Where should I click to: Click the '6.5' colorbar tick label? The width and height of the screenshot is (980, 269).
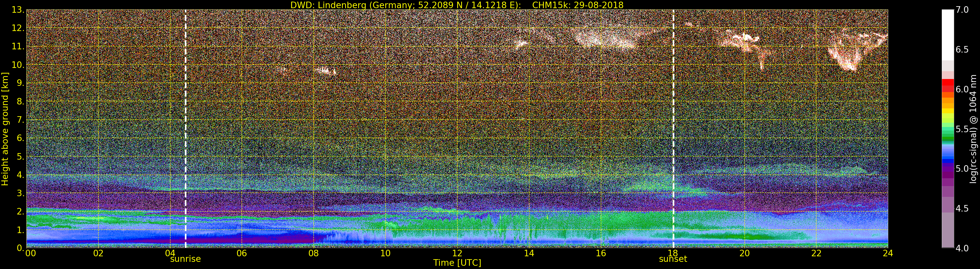[962, 50]
